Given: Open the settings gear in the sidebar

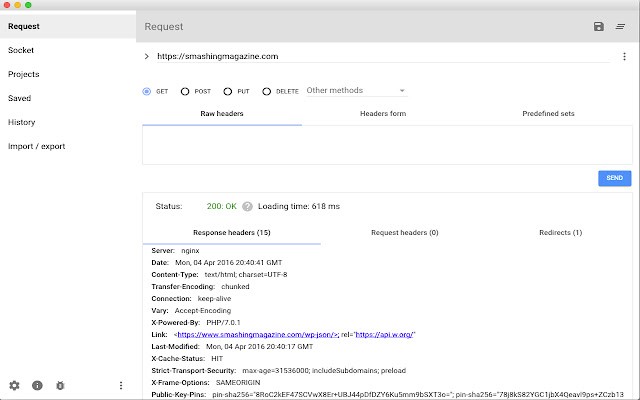Looking at the screenshot, I should click(x=14, y=385).
